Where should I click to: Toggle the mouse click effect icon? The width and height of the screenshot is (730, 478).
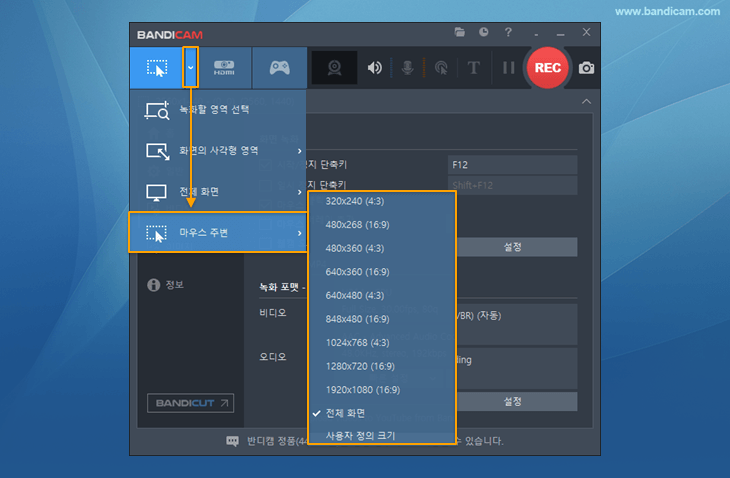click(x=441, y=68)
